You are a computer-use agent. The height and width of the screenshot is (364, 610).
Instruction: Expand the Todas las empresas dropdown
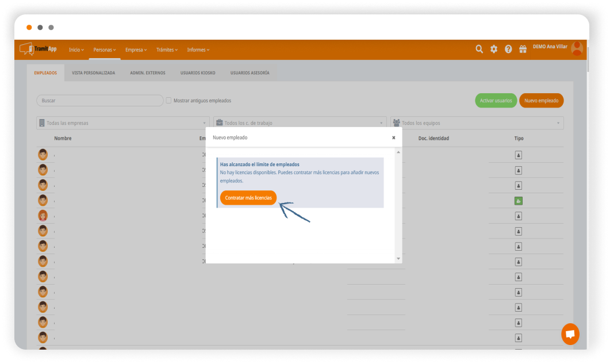point(122,123)
